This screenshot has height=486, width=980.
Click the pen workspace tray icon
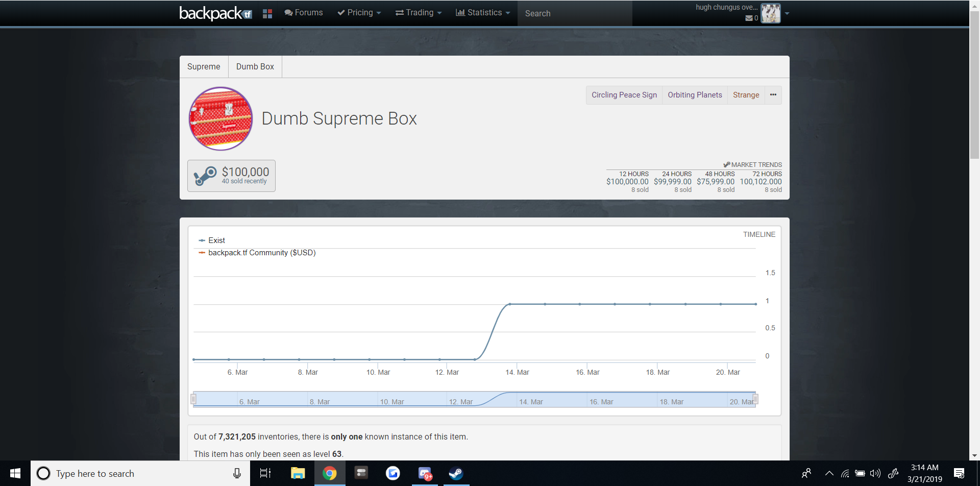coord(893,473)
